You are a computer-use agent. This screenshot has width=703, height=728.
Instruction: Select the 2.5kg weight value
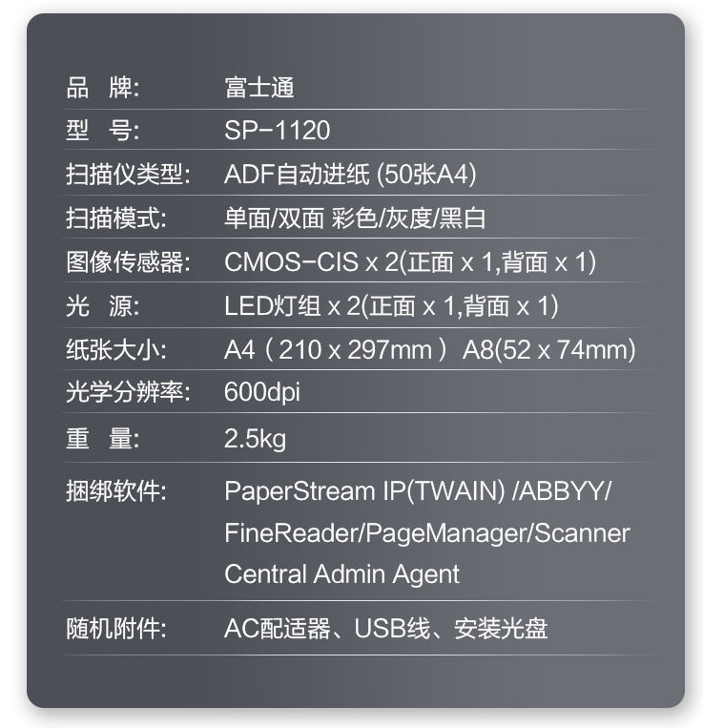tap(256, 439)
